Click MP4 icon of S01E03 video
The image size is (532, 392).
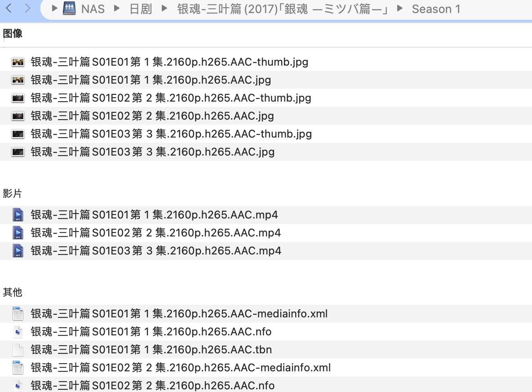pyautogui.click(x=18, y=251)
